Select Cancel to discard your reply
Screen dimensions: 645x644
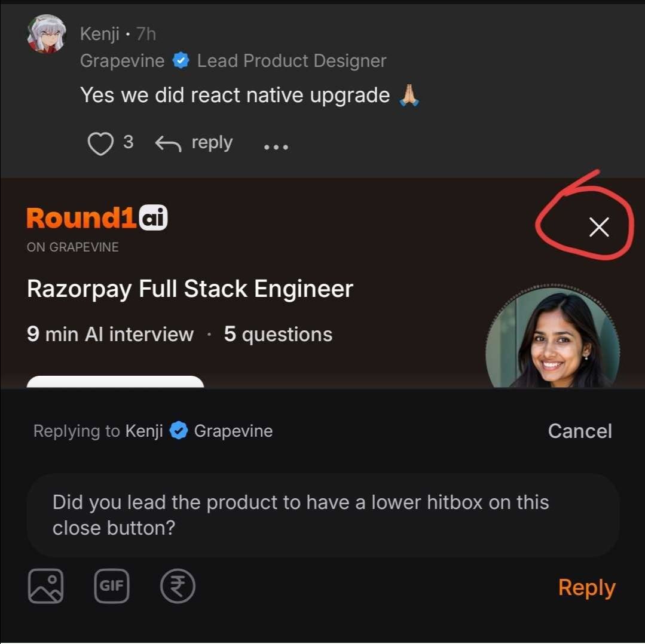(579, 430)
